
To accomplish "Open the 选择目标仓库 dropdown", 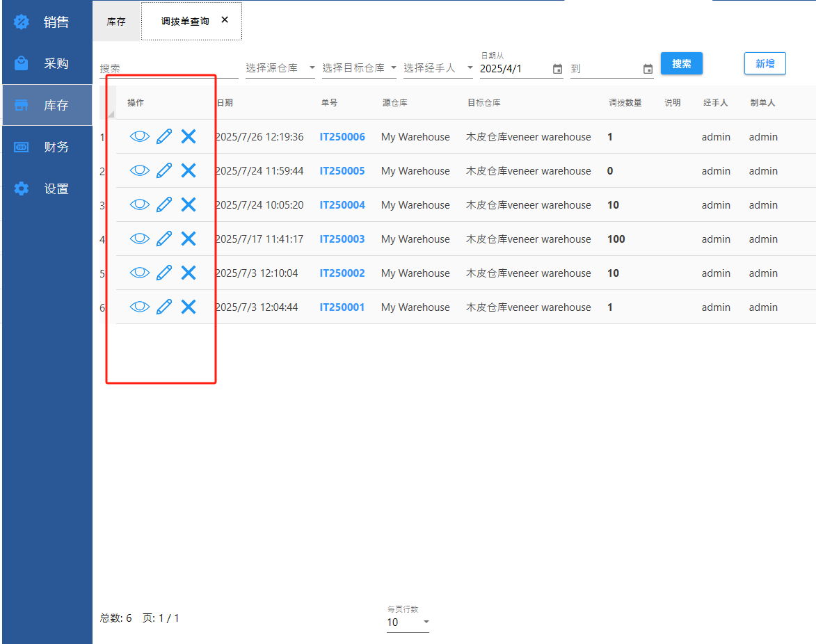I will (359, 68).
